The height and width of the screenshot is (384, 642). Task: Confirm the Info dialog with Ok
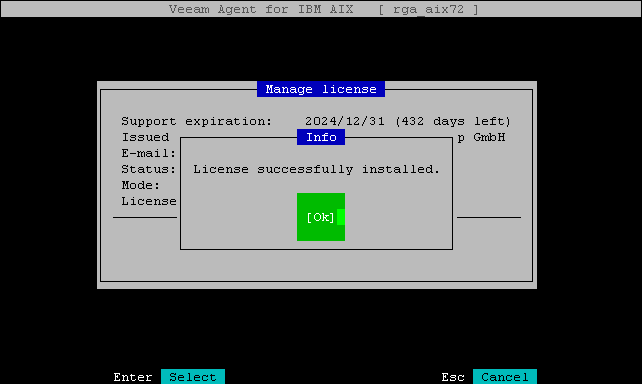point(321,217)
